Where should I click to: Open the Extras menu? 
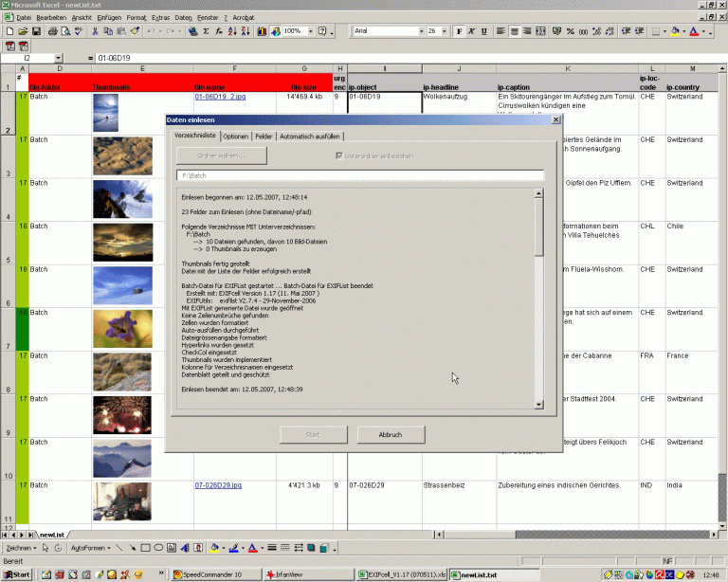pos(160,18)
